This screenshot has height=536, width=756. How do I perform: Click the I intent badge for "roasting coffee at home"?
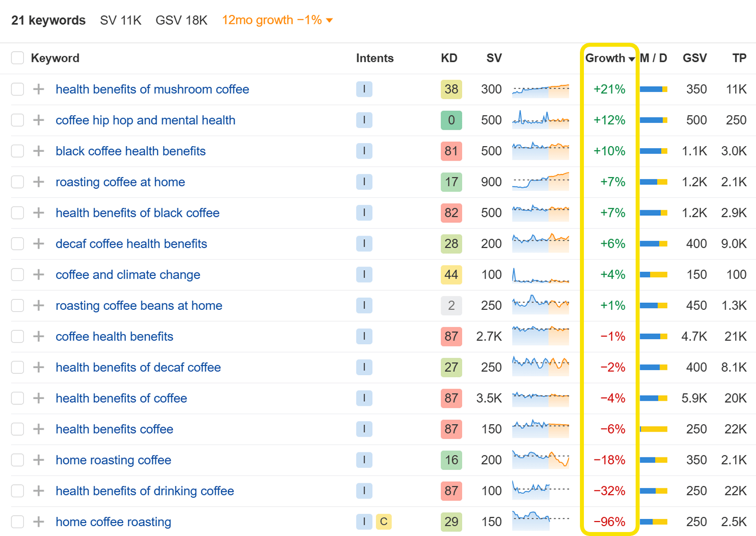pos(364,182)
